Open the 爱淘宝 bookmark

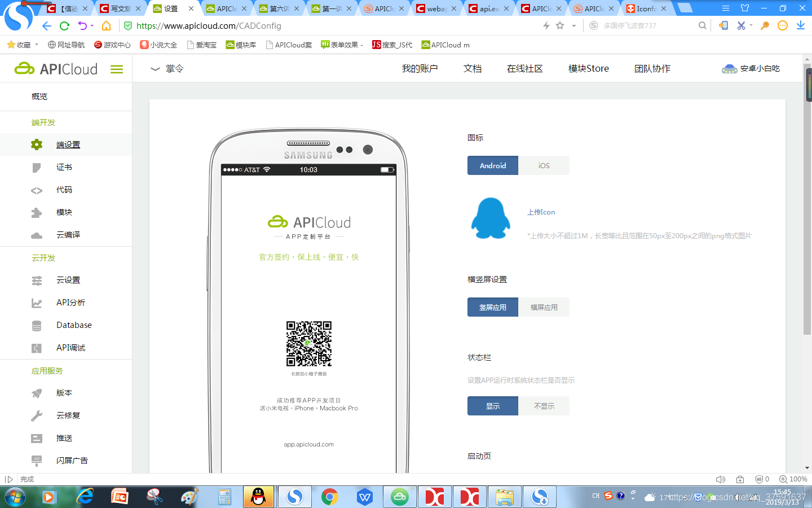[x=202, y=45]
